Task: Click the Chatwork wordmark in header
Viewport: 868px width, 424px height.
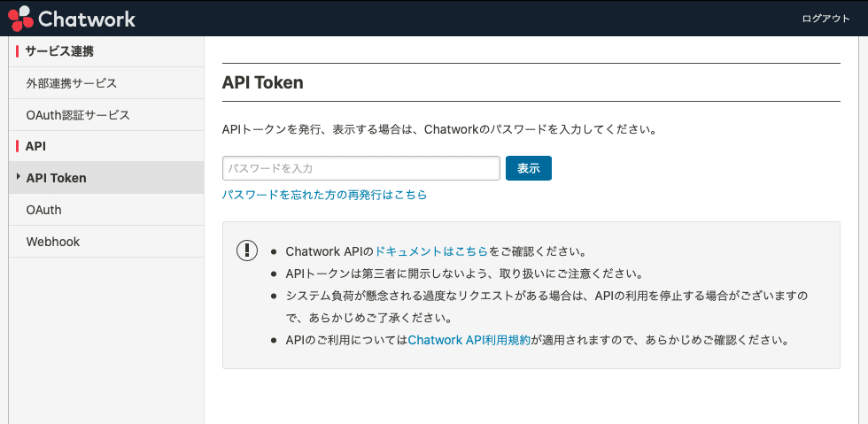Action: [85, 19]
